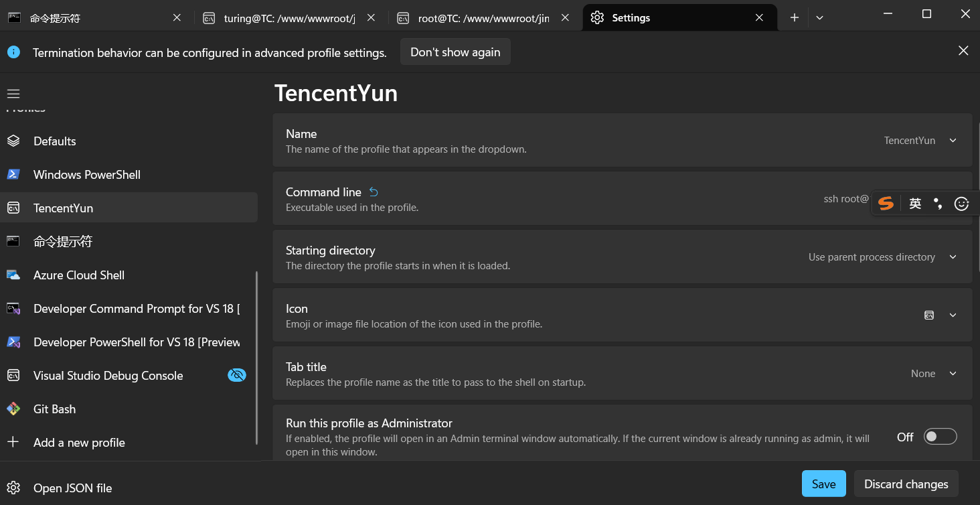Image resolution: width=980 pixels, height=505 pixels.
Task: Open the hamburger navigation menu
Action: [13, 94]
